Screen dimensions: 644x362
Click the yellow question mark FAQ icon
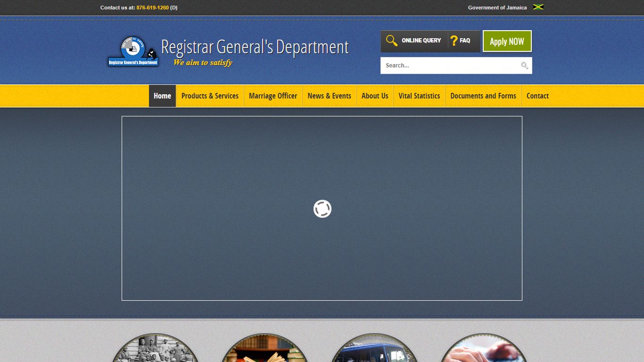tap(454, 41)
